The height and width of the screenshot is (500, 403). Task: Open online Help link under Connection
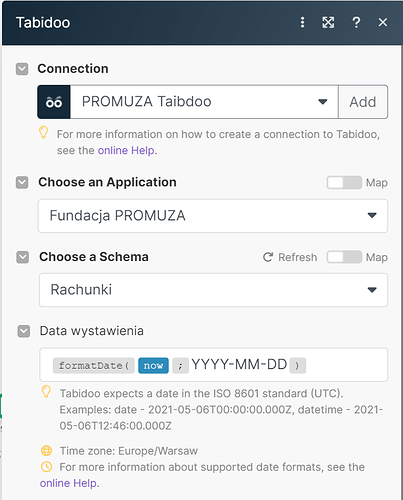[126, 151]
